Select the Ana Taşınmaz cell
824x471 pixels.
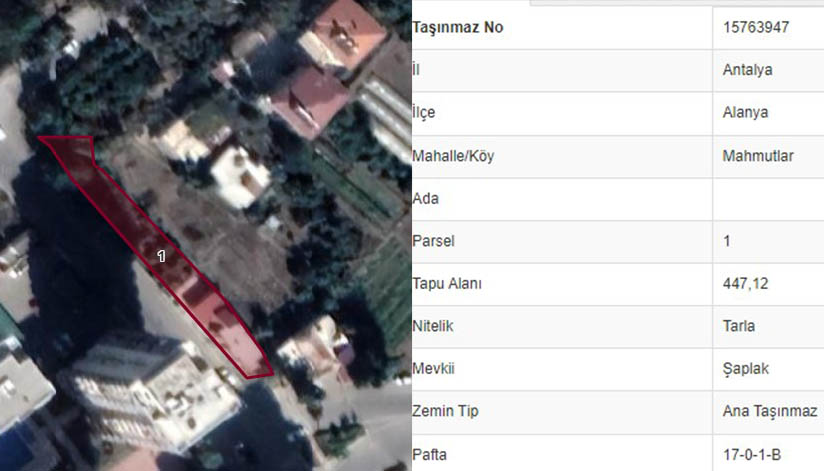click(x=770, y=411)
